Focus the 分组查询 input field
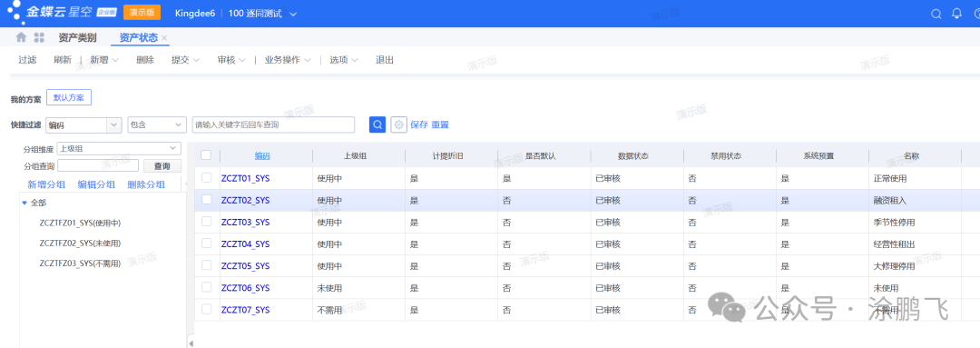980x348 pixels. point(97,166)
